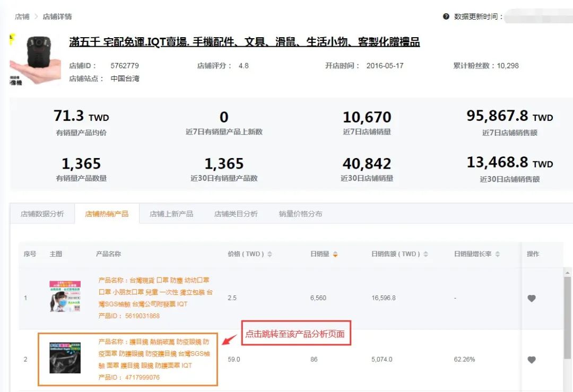Select the 62.26% growth rate cell
This screenshot has width=573, height=392.
tap(464, 360)
